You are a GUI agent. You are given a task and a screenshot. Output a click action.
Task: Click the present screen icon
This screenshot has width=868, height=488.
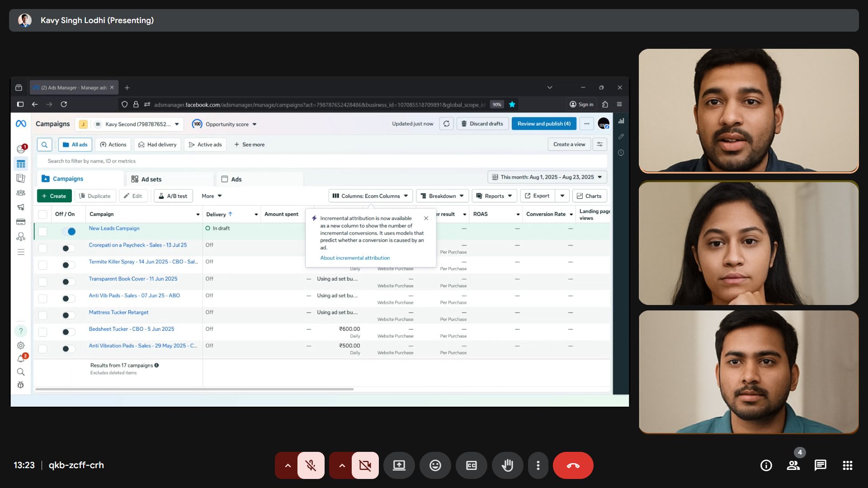(x=399, y=465)
